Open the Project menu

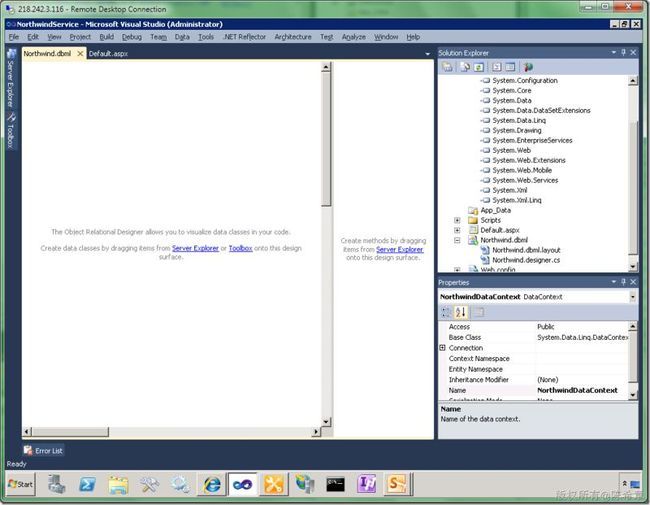pyautogui.click(x=80, y=37)
